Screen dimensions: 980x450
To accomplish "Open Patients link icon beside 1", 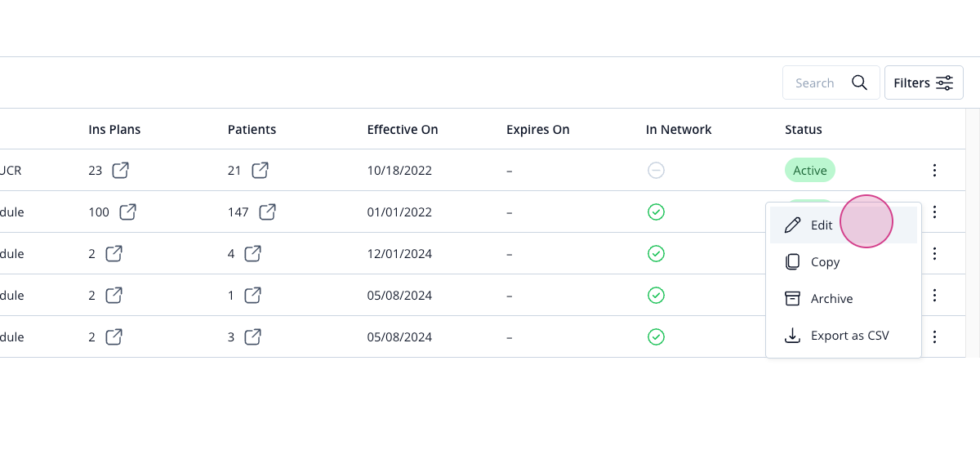I will coord(253,295).
